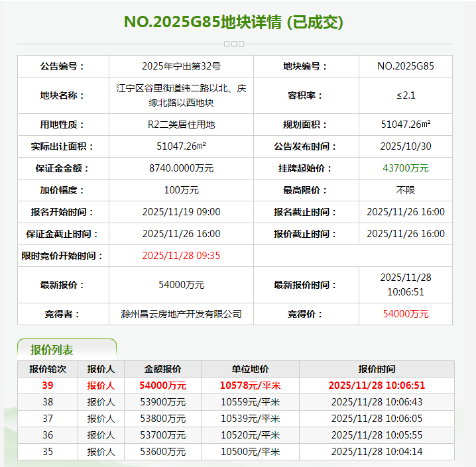Click the decorative squares below the title

pos(234,44)
